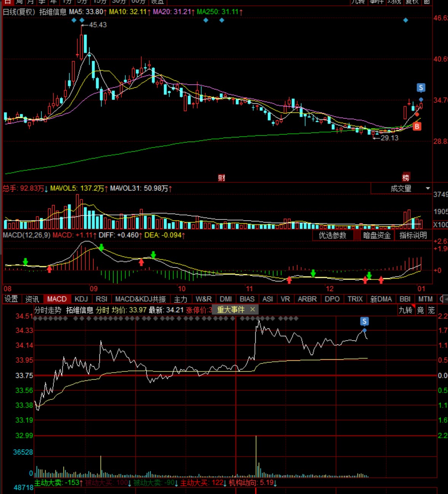Click the dropdown arrow beside 成交量
The image size is (448, 494).
tap(428, 189)
